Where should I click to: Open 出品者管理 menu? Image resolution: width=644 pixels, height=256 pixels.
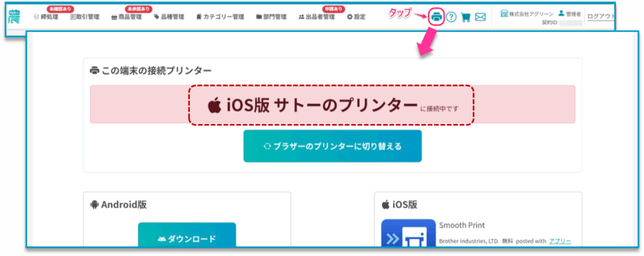pos(317,17)
